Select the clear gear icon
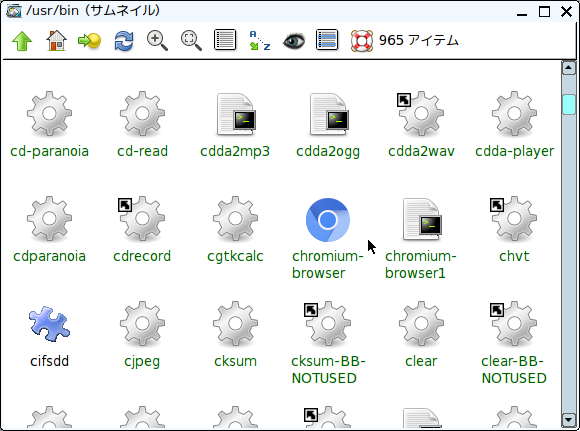This screenshot has height=431, width=580. [421, 324]
